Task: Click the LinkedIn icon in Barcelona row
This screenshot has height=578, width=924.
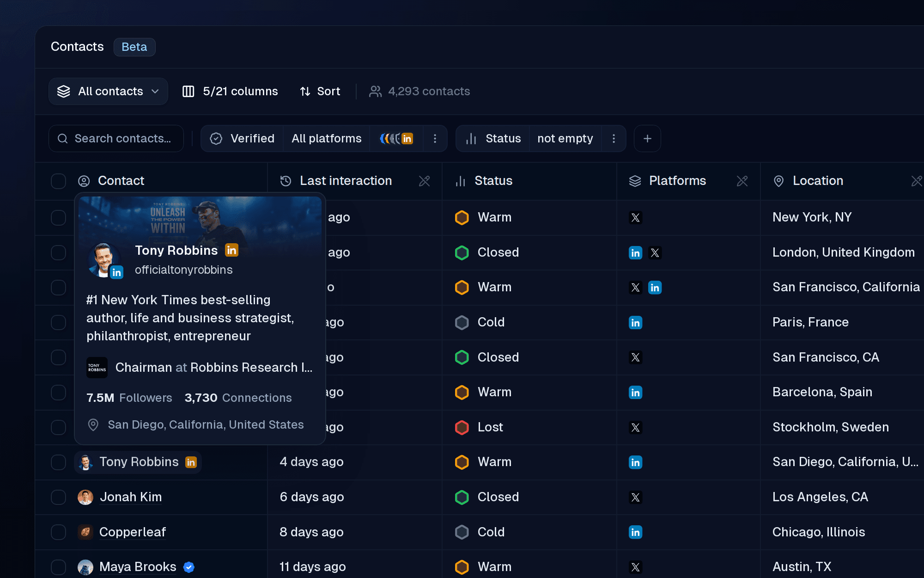Action: [x=636, y=393]
